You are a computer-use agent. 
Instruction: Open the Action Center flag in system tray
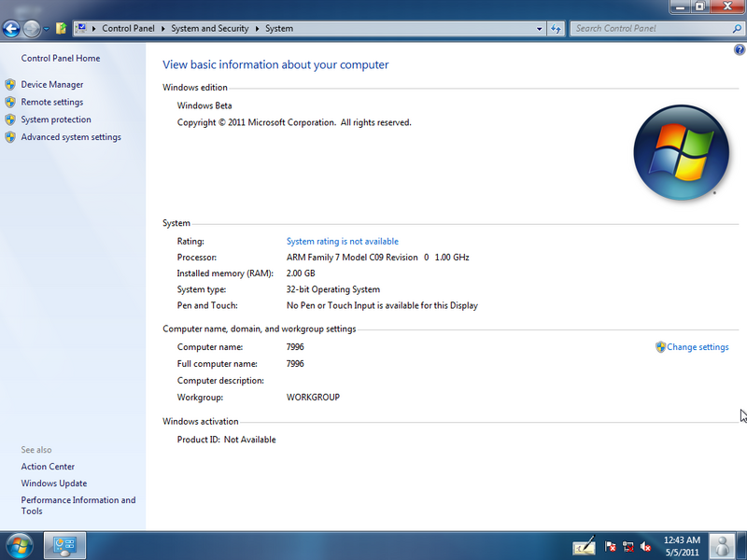[x=609, y=546]
